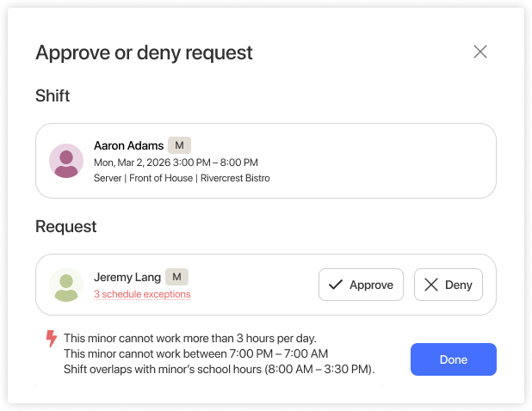Click the Shift section heading
The width and height of the screenshot is (532, 411).
click(53, 95)
